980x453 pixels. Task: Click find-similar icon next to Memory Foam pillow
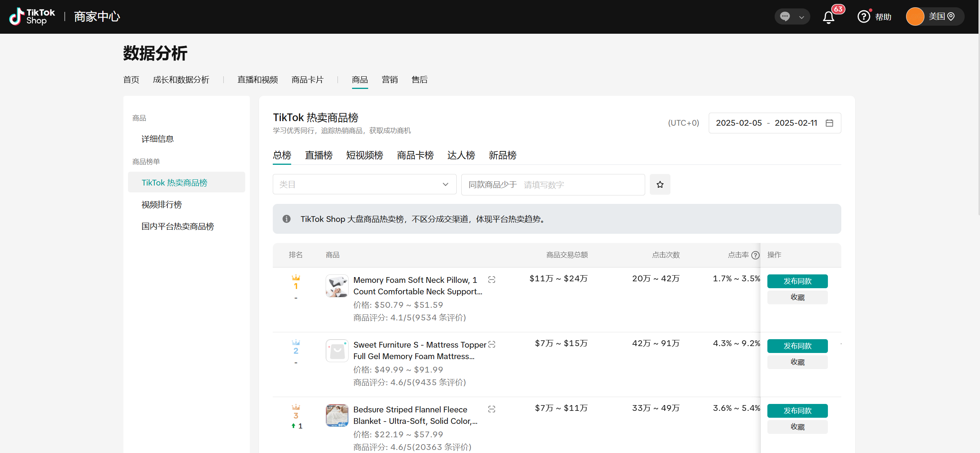[x=492, y=279]
